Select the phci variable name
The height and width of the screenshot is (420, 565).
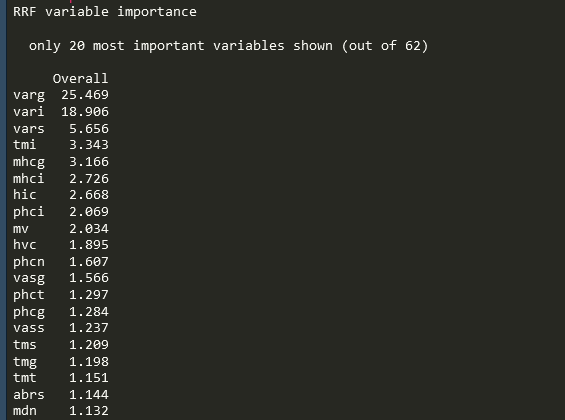tap(28, 212)
